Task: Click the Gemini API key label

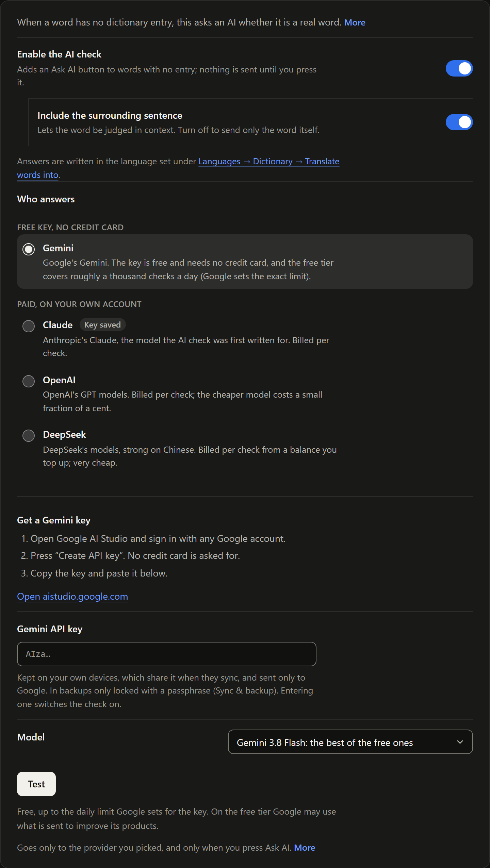Action: 50,629
